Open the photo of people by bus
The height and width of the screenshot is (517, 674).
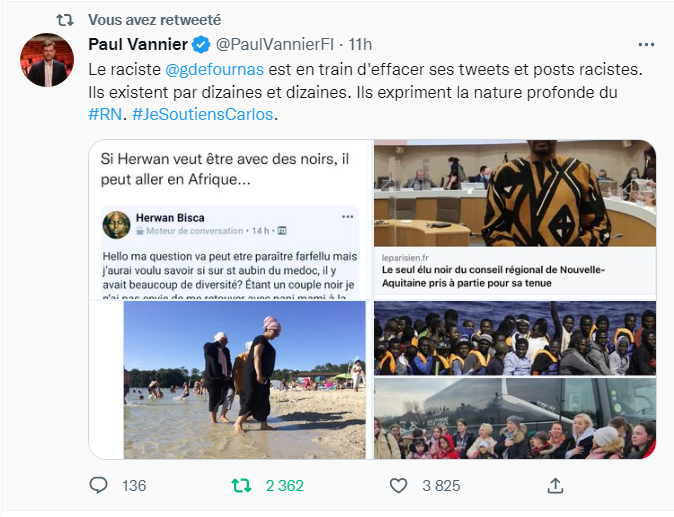[x=515, y=418]
